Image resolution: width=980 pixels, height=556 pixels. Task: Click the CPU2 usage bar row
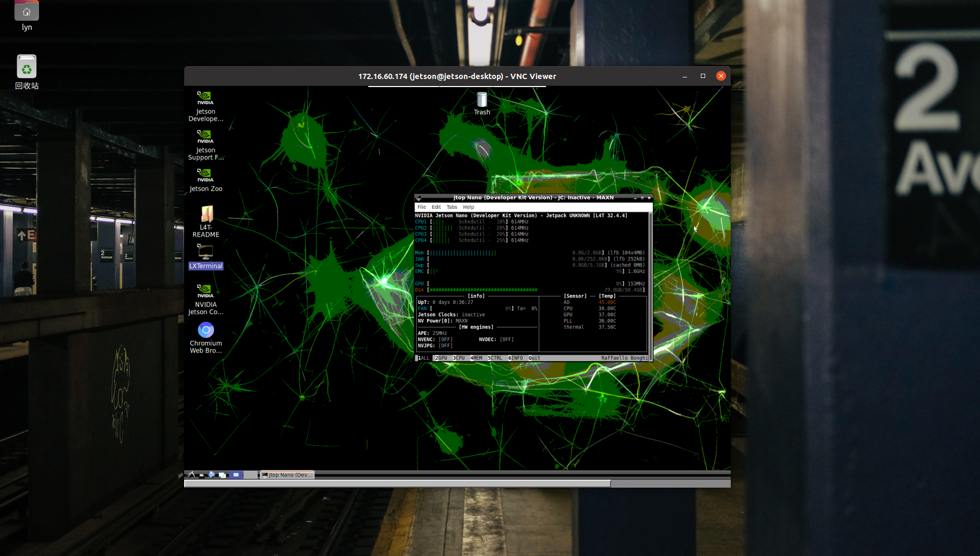(x=472, y=228)
